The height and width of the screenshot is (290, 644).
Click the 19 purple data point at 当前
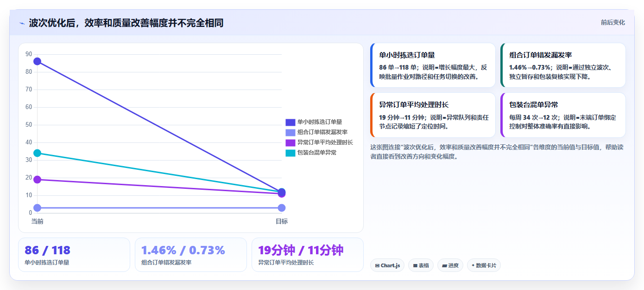[37, 180]
